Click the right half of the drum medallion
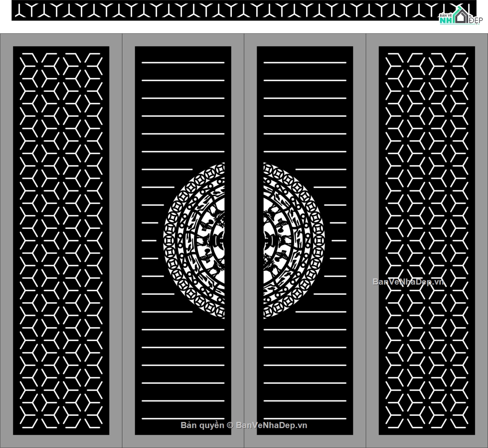 (x=294, y=241)
